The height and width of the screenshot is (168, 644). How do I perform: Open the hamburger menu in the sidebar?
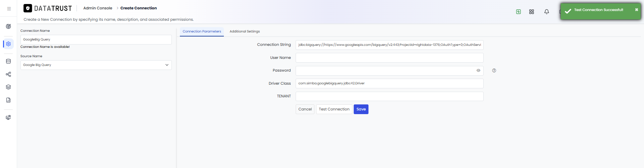tap(9, 9)
